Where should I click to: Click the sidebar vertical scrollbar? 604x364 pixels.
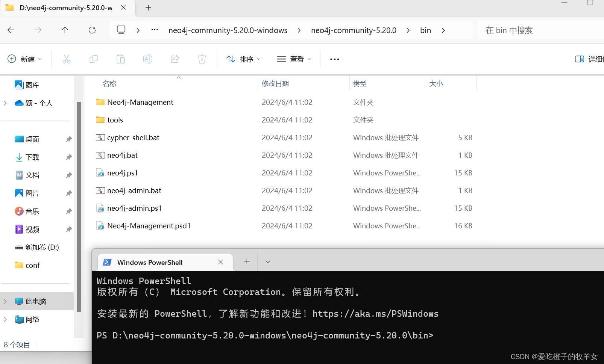tap(79, 207)
